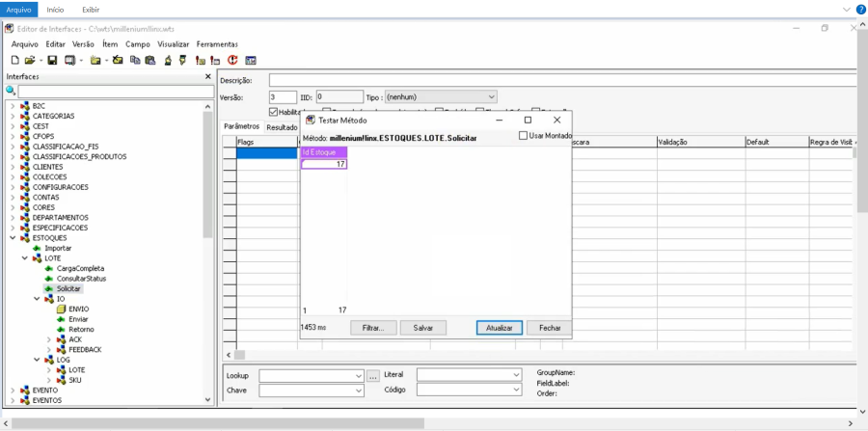Click the Id Estoque column header

[x=324, y=152]
